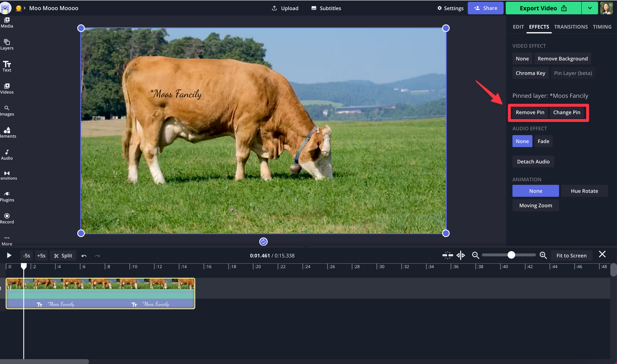Click the Detach Audio button
This screenshot has height=364, width=617.
533,162
